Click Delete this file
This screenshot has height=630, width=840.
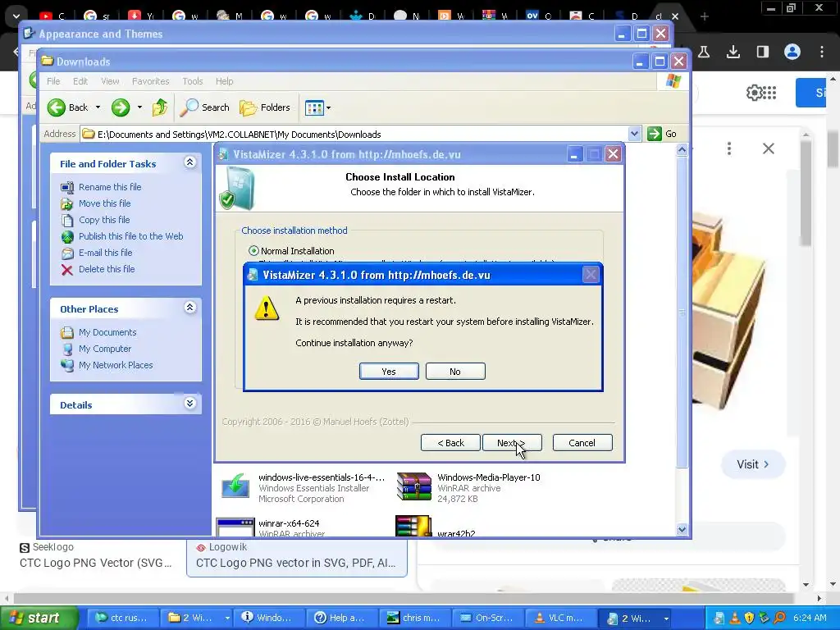(x=107, y=269)
